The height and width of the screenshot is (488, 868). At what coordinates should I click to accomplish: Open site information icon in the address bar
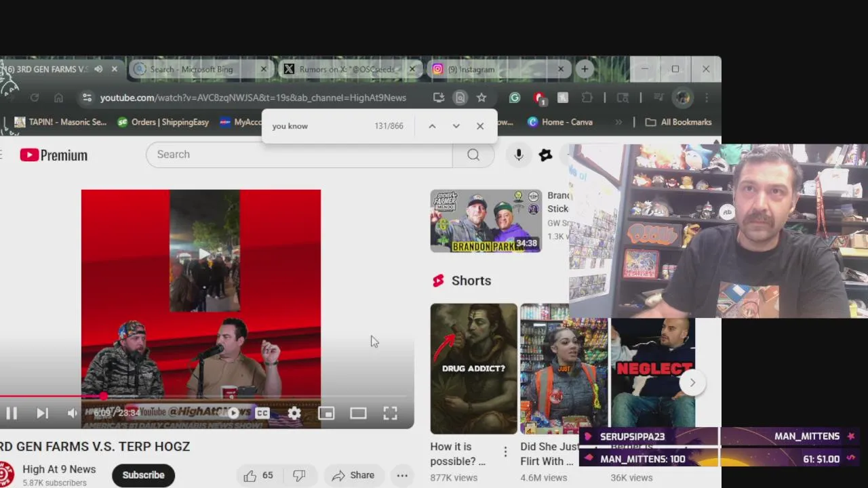point(87,98)
